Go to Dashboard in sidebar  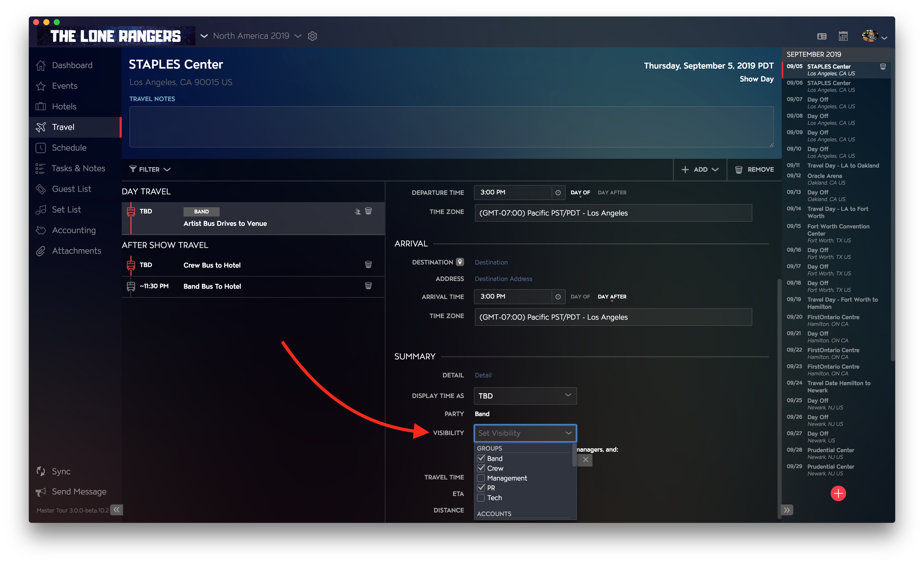click(x=75, y=65)
